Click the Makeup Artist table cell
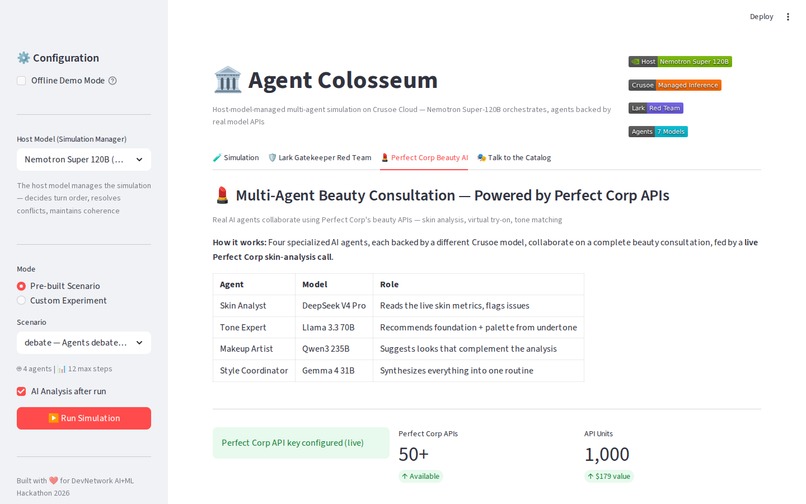Viewport: 806px width, 504px height. click(x=254, y=349)
